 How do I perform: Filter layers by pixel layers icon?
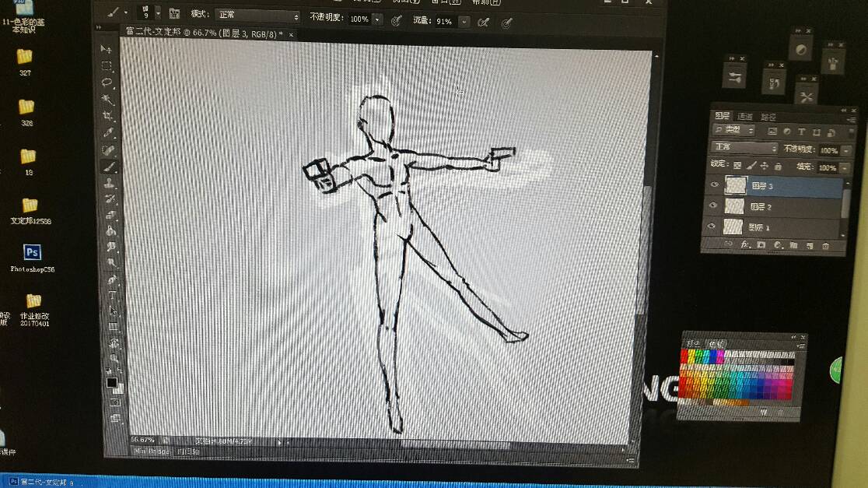772,132
